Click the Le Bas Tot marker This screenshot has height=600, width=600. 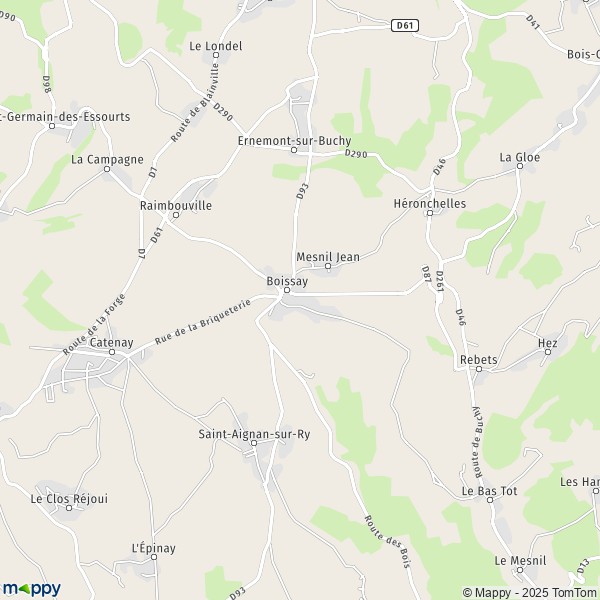point(490,500)
